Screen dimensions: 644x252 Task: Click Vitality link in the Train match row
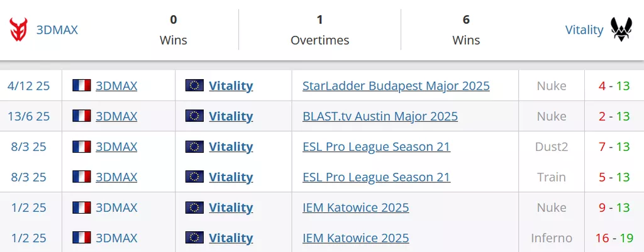(231, 177)
